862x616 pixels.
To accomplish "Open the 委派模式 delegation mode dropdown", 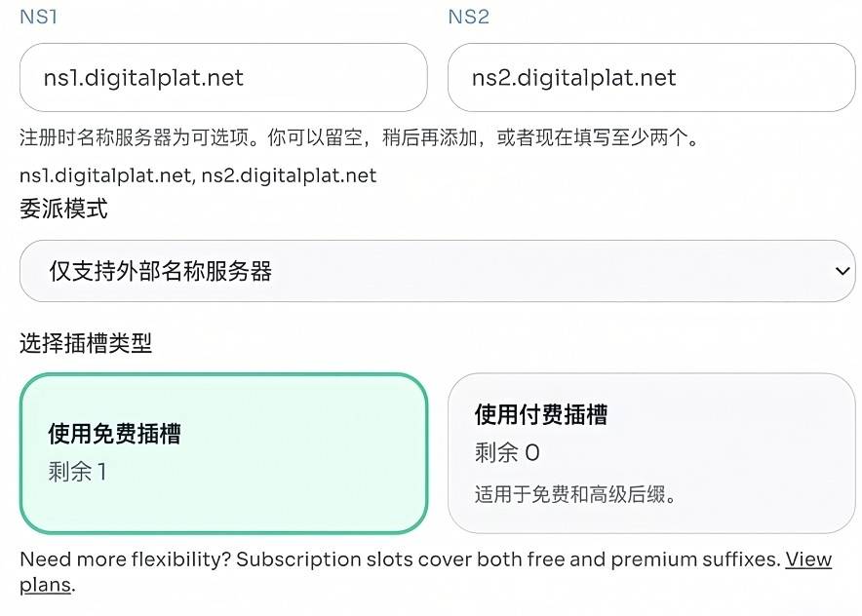I will point(438,271).
